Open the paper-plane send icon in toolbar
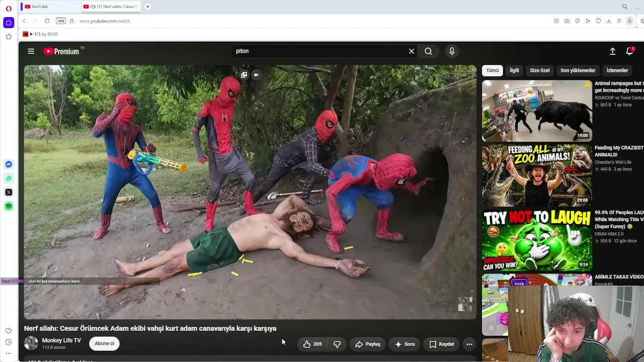644x362 pixels. tap(588, 21)
